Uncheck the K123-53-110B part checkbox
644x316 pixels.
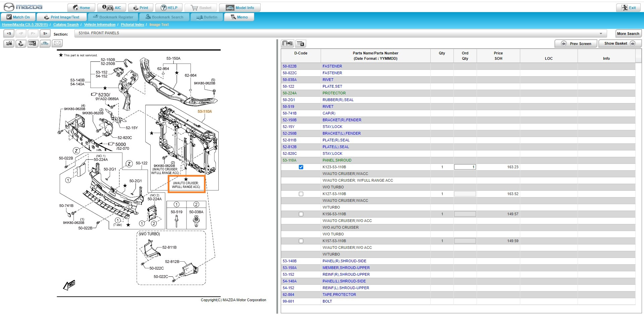301,167
